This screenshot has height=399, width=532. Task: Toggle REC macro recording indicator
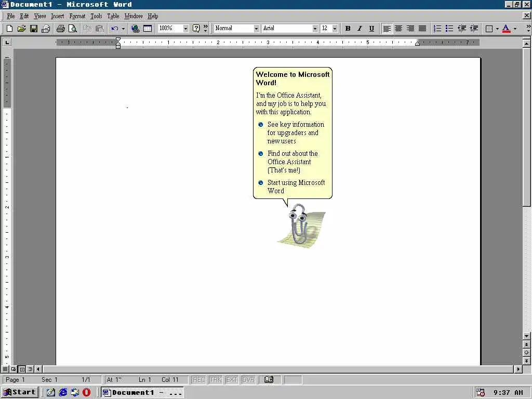coord(199,380)
